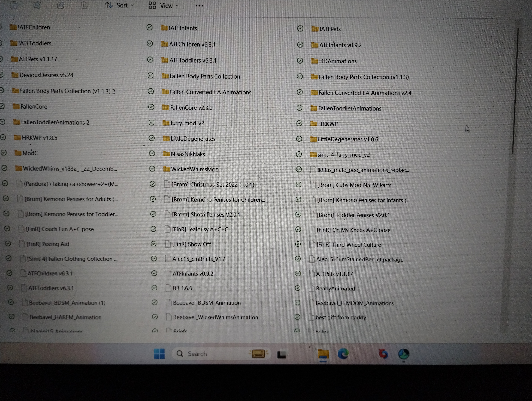Click the FallenCore folder name
Viewport: 532px width, 401px height.
(x=34, y=106)
